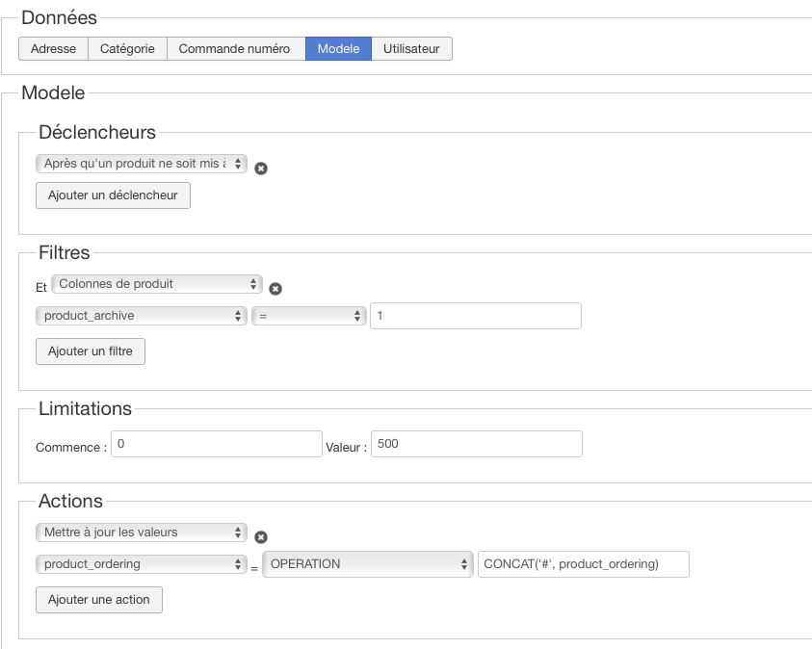The image size is (812, 649).
Task: Delete the 'Colonnes de produit' filter via its X icon
Action: click(x=275, y=288)
